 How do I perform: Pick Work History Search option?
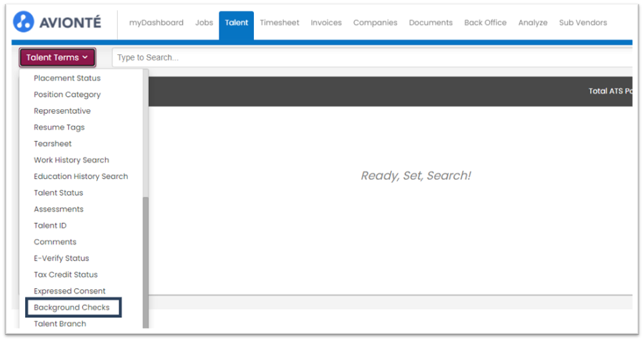(72, 160)
